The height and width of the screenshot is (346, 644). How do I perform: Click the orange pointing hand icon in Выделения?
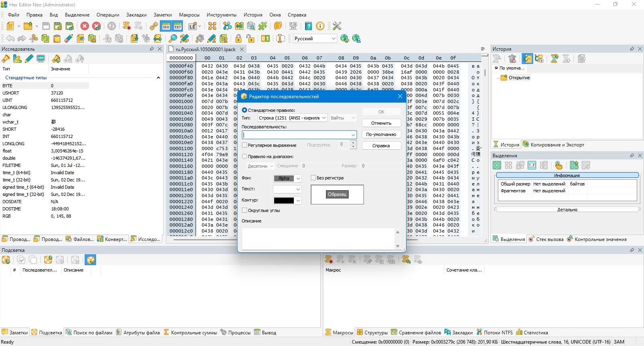(x=559, y=165)
